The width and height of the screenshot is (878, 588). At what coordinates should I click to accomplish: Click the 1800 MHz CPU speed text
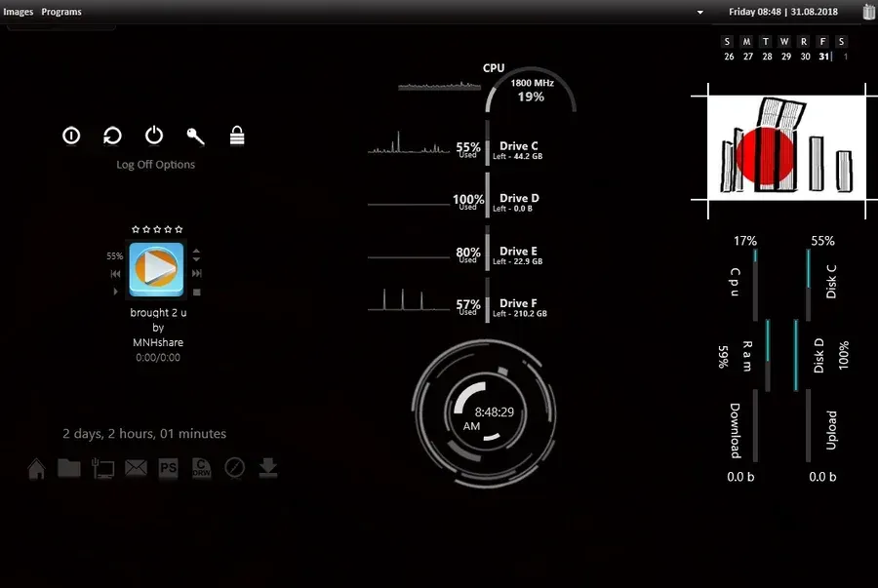(532, 83)
